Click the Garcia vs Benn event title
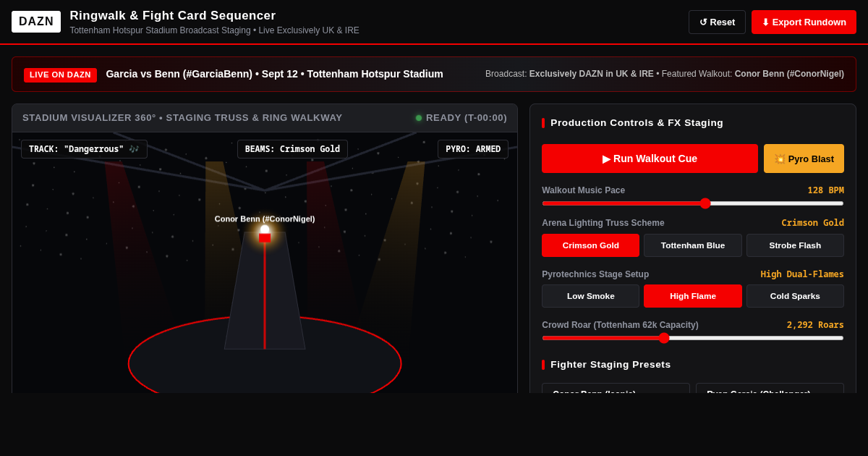 click(x=274, y=74)
